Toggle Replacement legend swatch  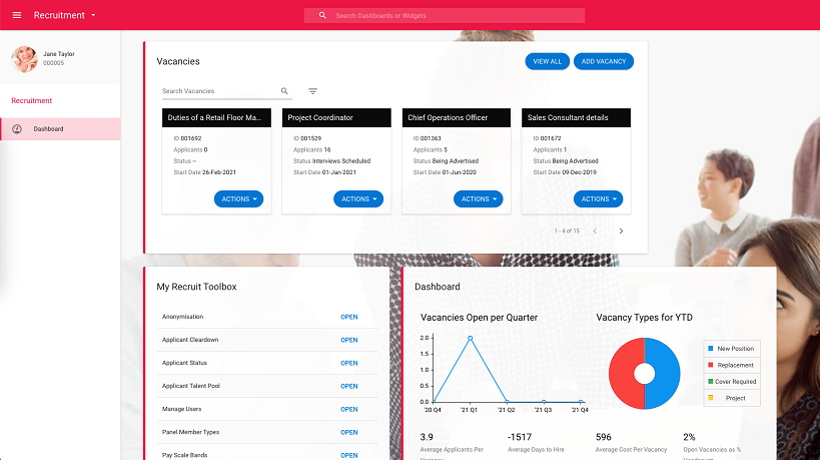tap(710, 365)
